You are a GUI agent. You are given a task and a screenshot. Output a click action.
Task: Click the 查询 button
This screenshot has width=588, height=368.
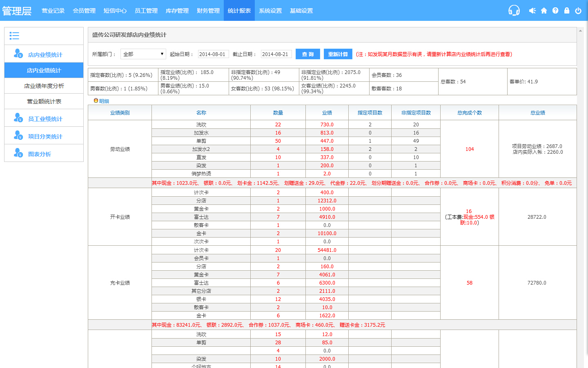click(x=307, y=54)
